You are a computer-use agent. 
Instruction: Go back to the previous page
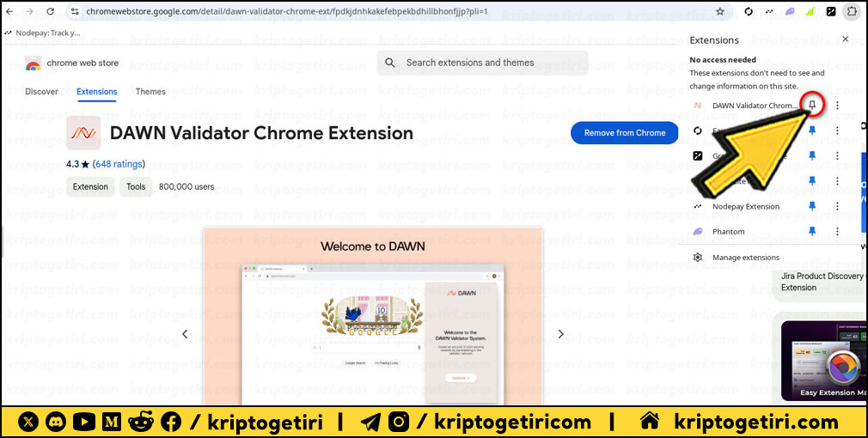(x=9, y=11)
